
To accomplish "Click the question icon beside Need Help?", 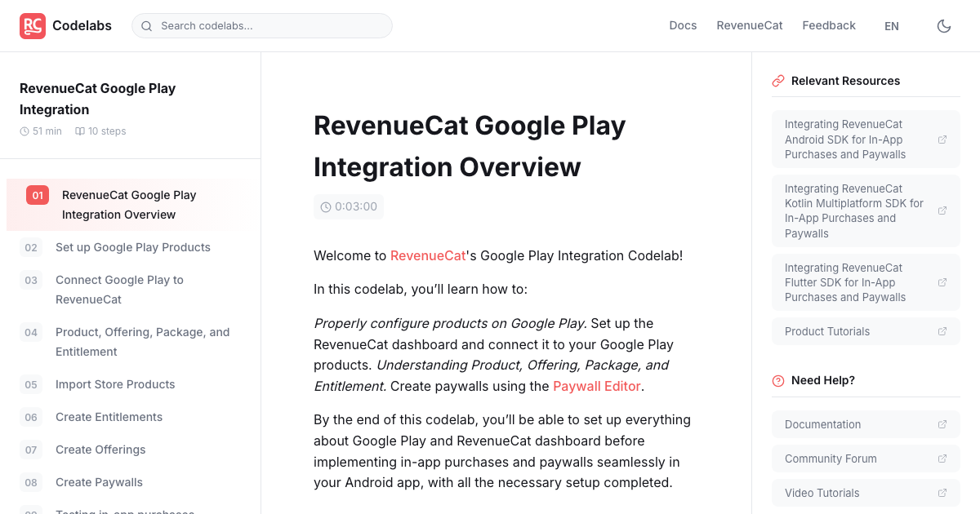I will (x=778, y=380).
